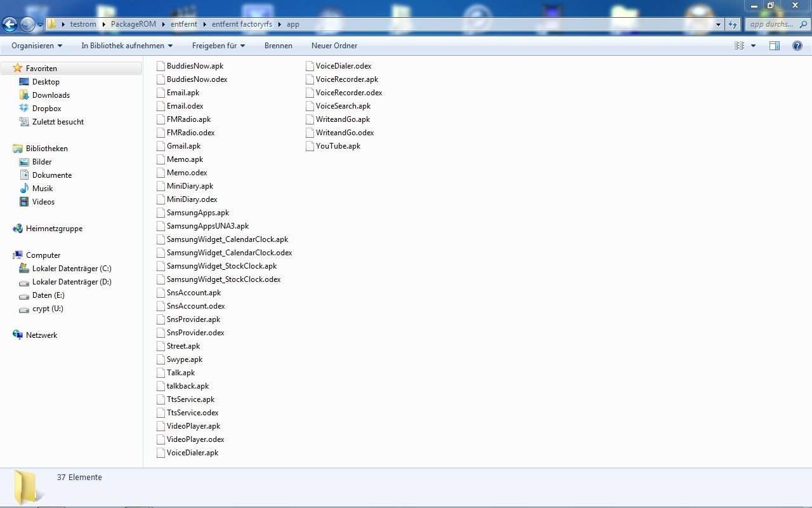The height and width of the screenshot is (508, 812).
Task: Click the 'Neuer Ordner' button
Action: (334, 46)
